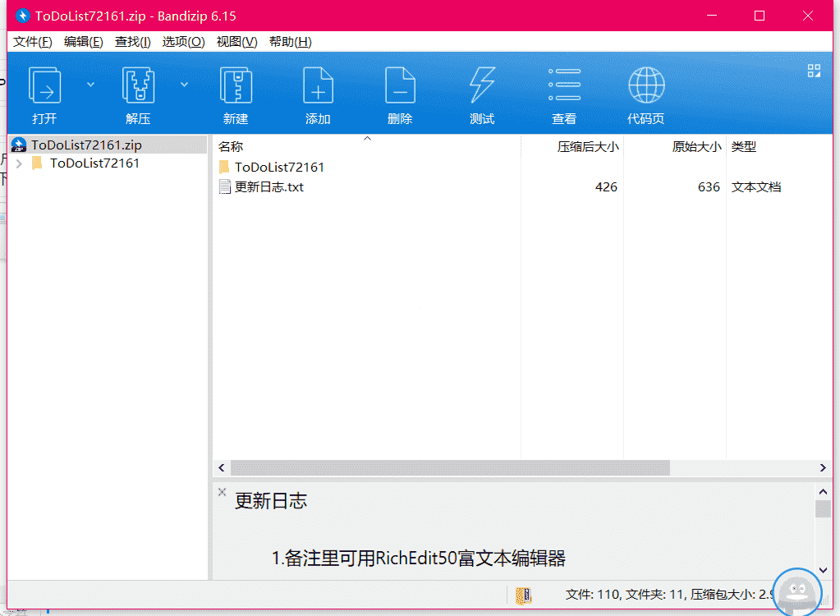Click the 636 original size cell
This screenshot has height=616, width=840.
tap(709, 187)
